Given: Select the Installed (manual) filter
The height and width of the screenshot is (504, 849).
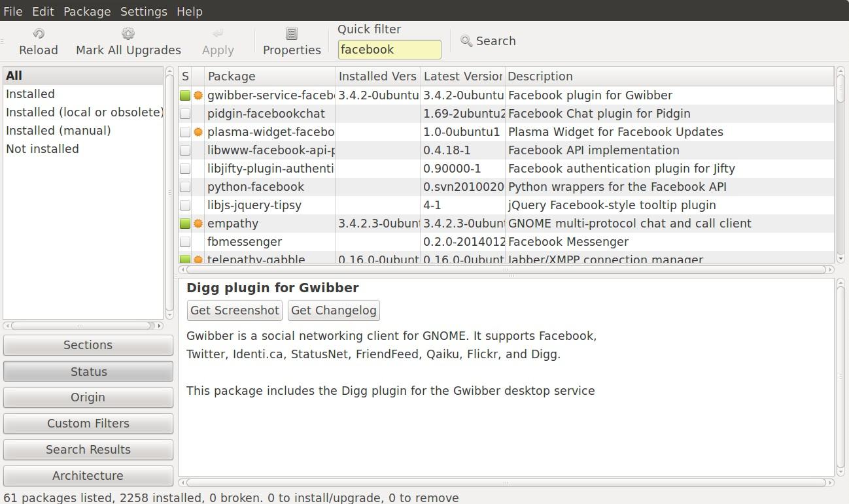Looking at the screenshot, I should [83, 131].
